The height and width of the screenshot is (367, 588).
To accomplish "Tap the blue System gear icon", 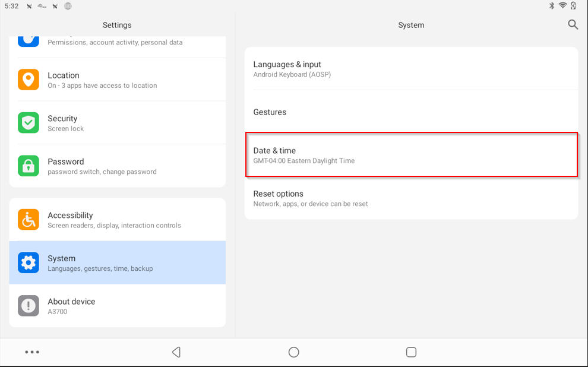I will pyautogui.click(x=29, y=262).
